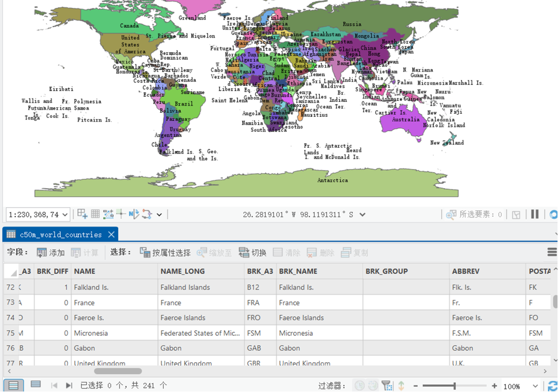Open the coordinate display format dropdown
The image size is (558, 392).
point(362,214)
